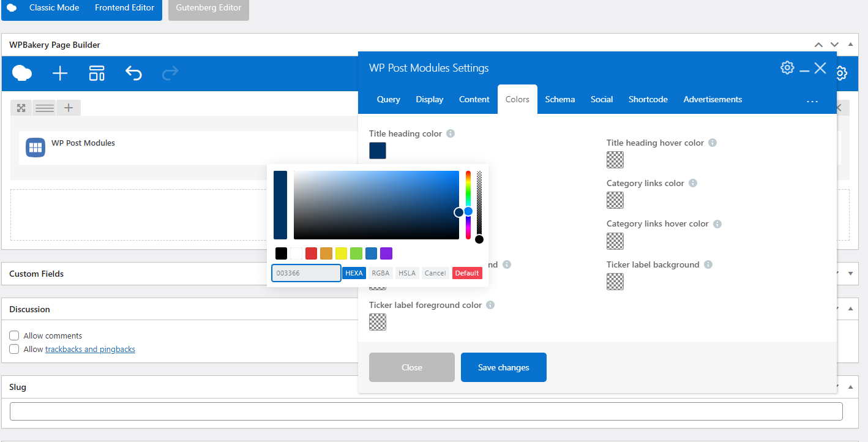
Task: Click the WP Post Modules element grid icon
Action: click(36, 148)
